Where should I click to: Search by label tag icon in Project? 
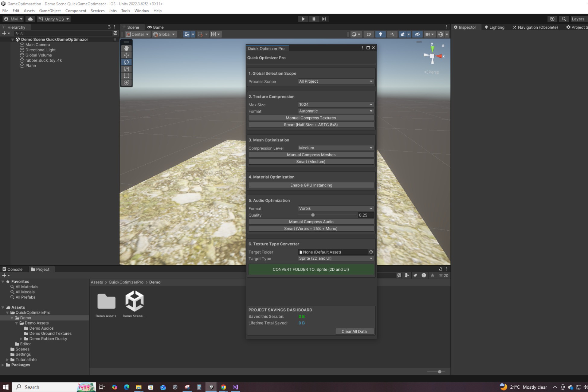click(x=415, y=275)
